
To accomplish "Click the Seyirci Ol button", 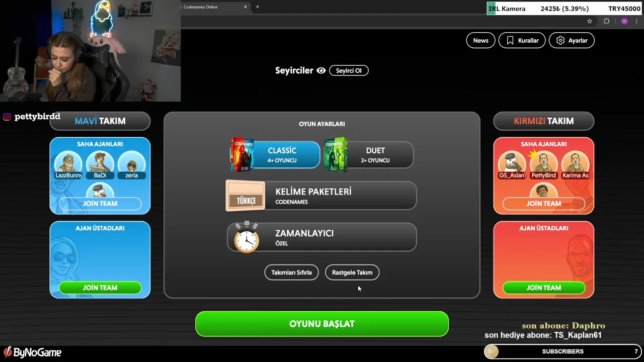I will pyautogui.click(x=349, y=70).
